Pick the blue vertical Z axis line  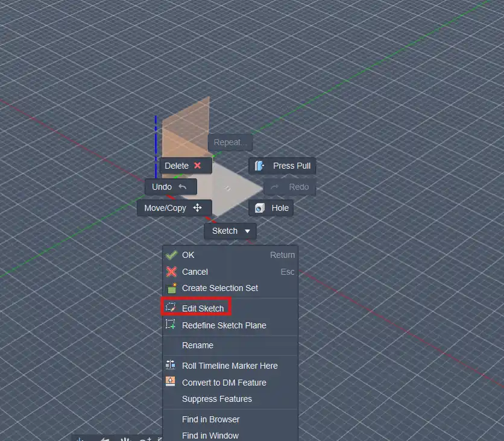click(x=156, y=146)
